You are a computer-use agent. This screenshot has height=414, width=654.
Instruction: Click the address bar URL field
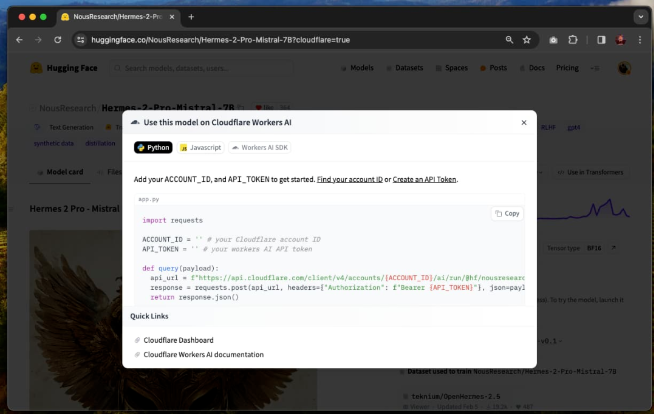click(290, 40)
